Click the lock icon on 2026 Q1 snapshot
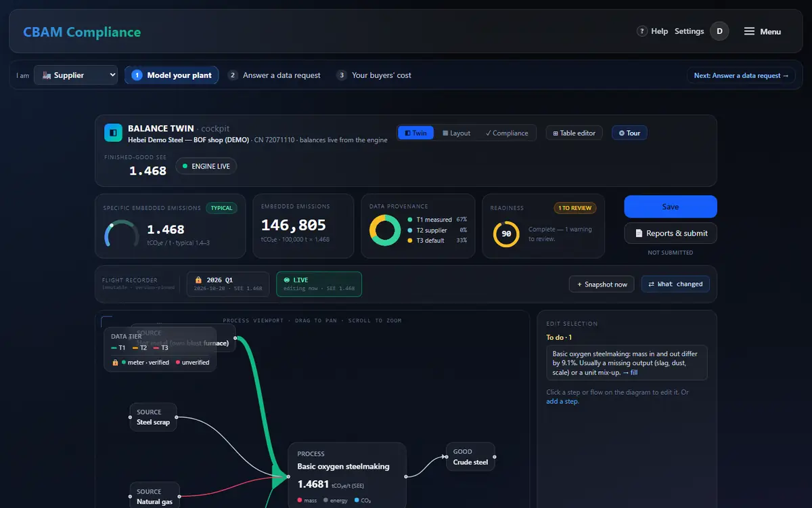This screenshot has height=508, width=812. [x=198, y=280]
